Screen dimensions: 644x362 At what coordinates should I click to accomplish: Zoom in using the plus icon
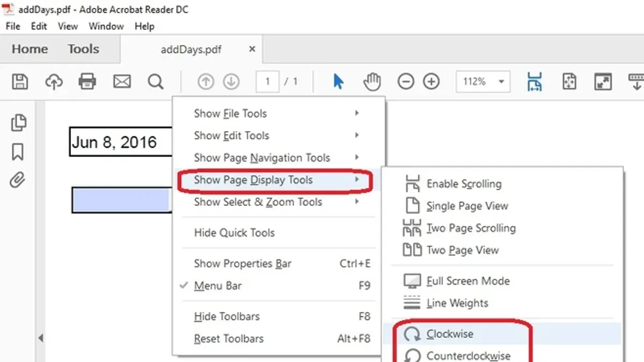(431, 82)
